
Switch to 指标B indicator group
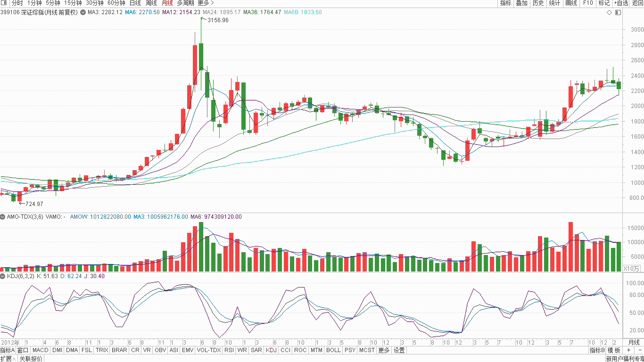pyautogui.click(x=597, y=350)
